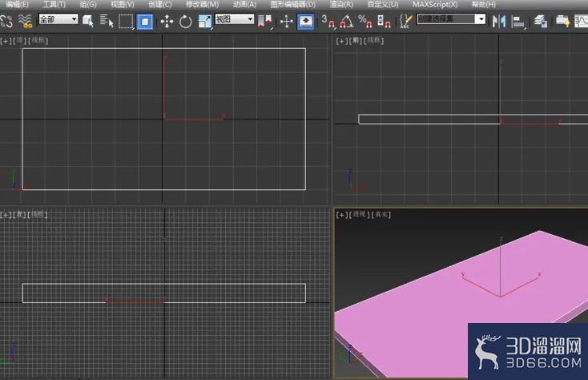The width and height of the screenshot is (588, 380).
Task: Open the [线框] menu of the left viewport
Action: click(38, 214)
